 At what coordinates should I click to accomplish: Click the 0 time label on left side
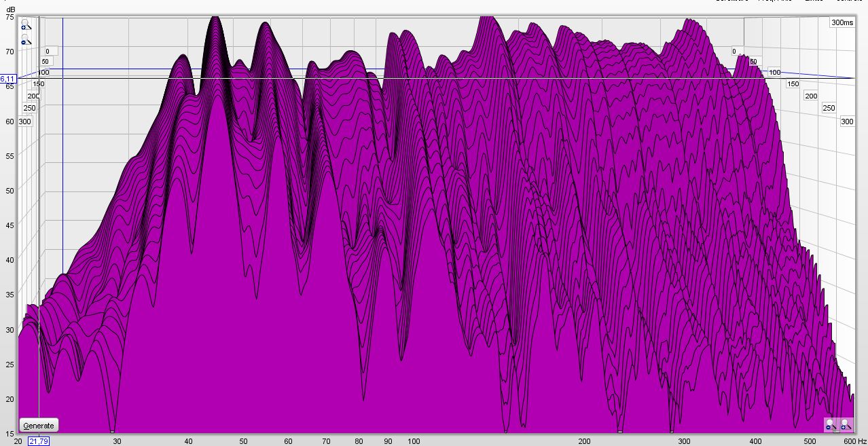[x=48, y=51]
